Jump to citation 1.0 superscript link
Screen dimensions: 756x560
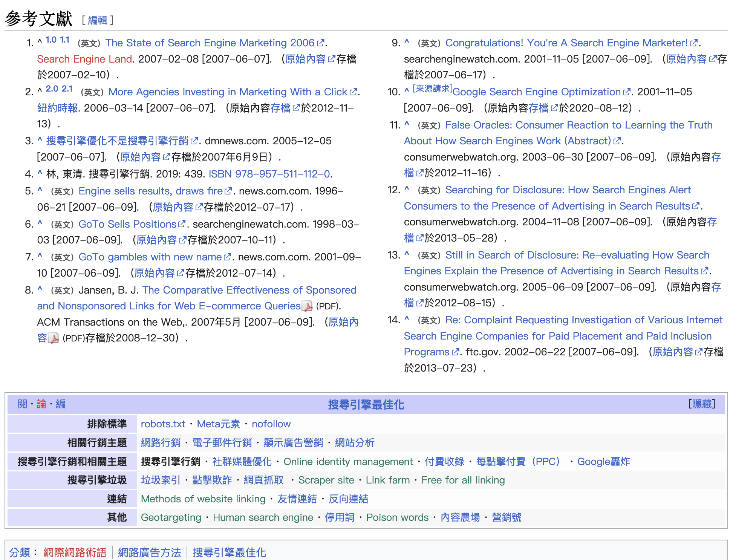click(51, 40)
